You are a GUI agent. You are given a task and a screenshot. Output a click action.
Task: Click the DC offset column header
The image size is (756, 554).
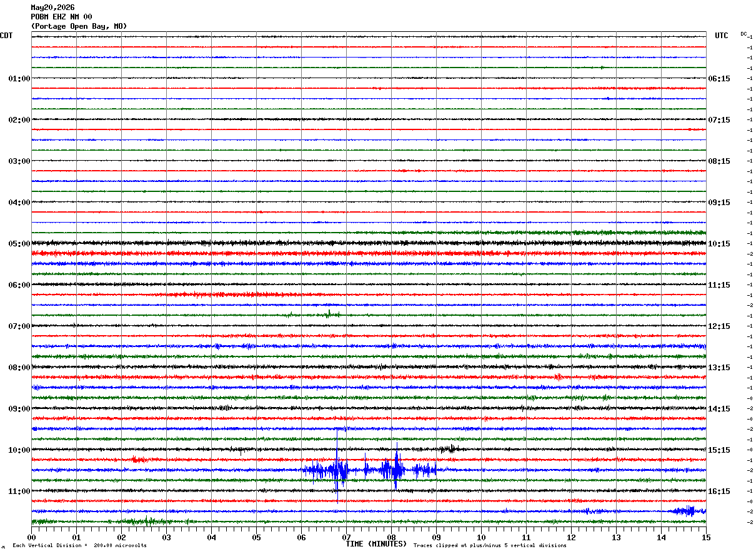(x=744, y=34)
